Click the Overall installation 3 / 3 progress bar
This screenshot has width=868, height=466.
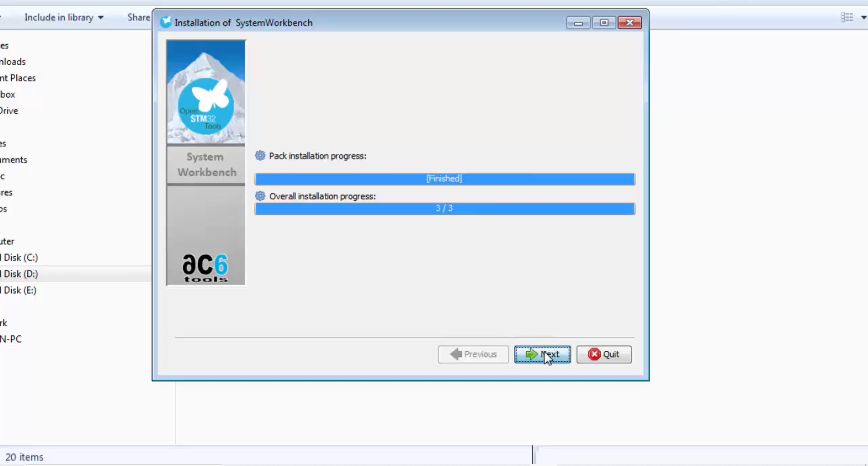coord(445,208)
